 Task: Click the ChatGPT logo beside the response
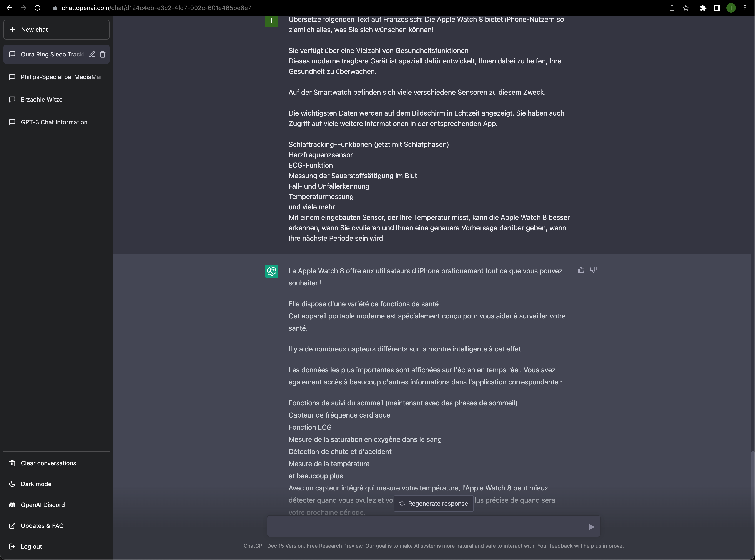[x=271, y=271]
